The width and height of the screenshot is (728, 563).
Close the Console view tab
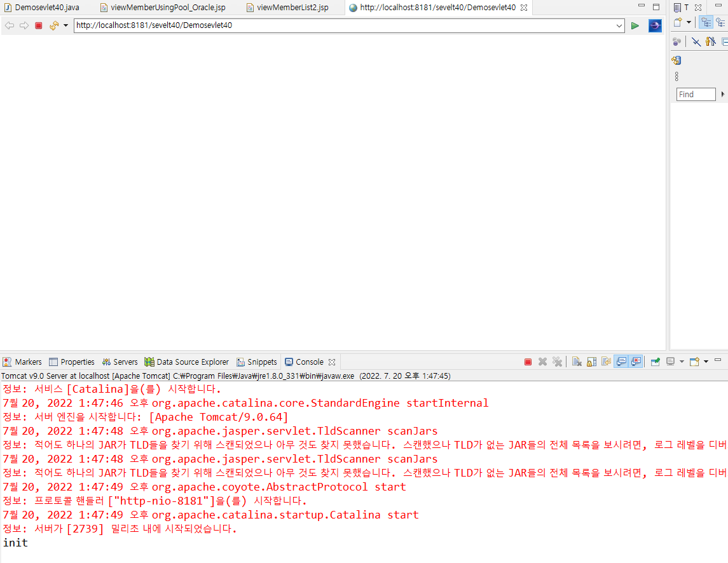(x=332, y=362)
